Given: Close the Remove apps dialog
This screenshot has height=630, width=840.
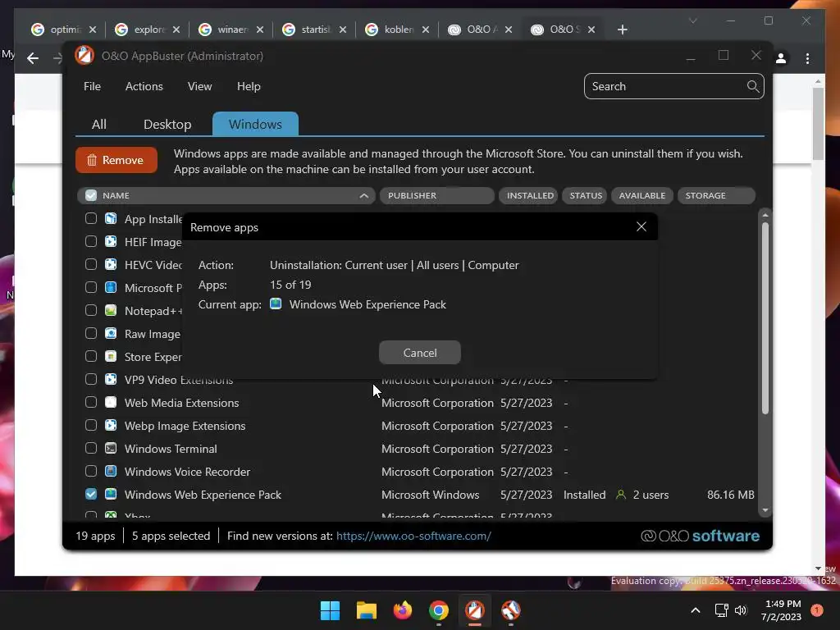Looking at the screenshot, I should click(641, 226).
